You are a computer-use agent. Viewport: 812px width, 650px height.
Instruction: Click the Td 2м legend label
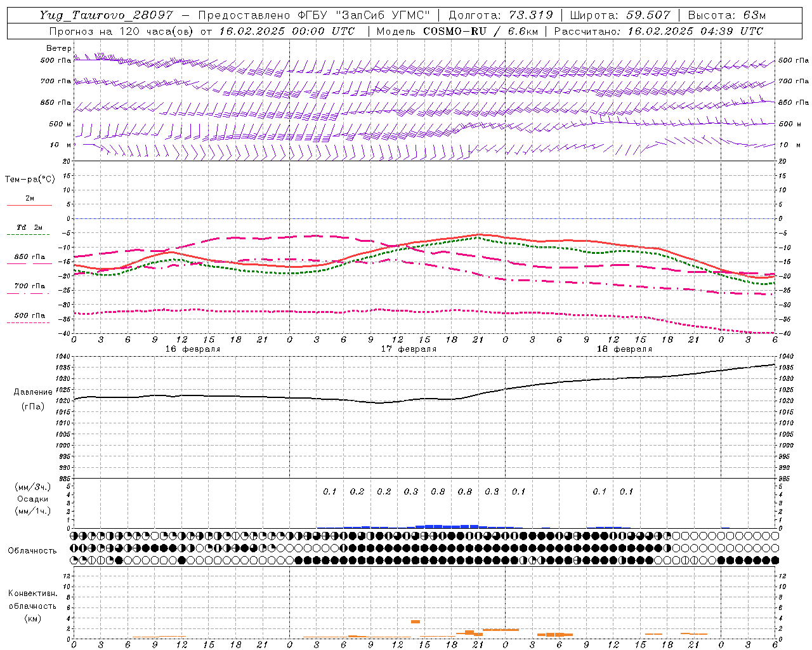[29, 227]
